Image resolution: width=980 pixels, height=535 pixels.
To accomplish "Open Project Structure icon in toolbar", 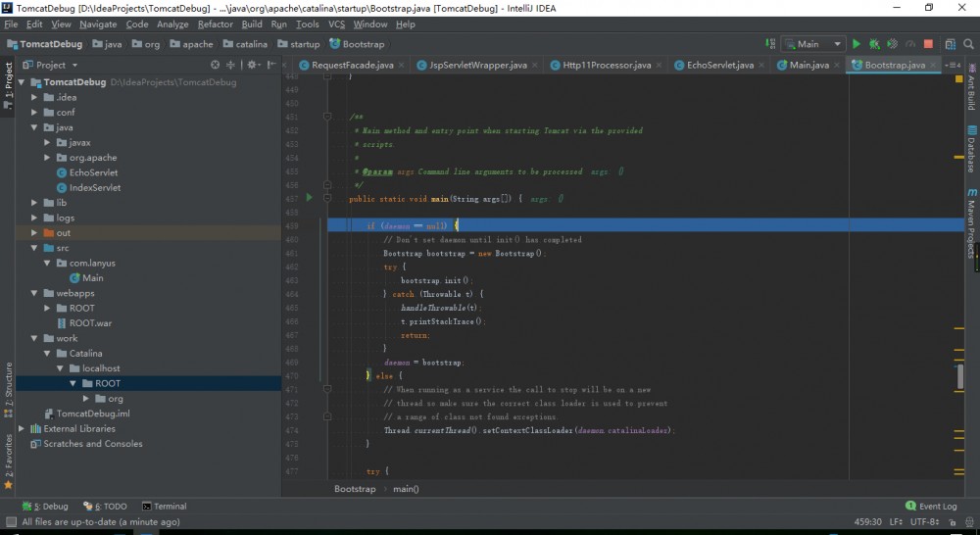I will [950, 44].
